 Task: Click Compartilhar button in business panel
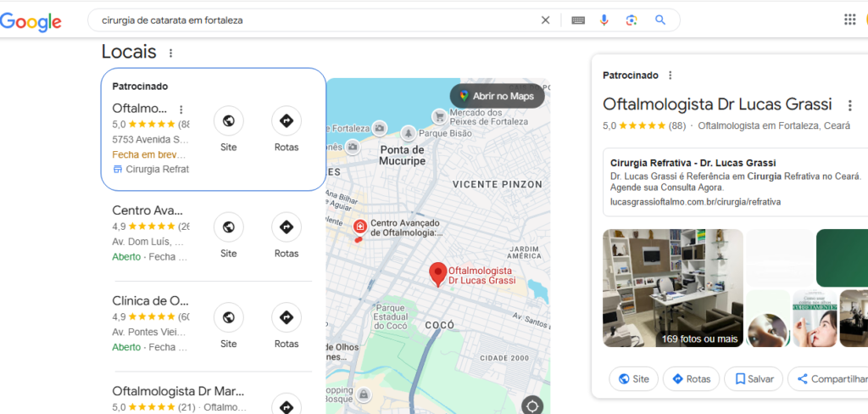[x=829, y=379]
